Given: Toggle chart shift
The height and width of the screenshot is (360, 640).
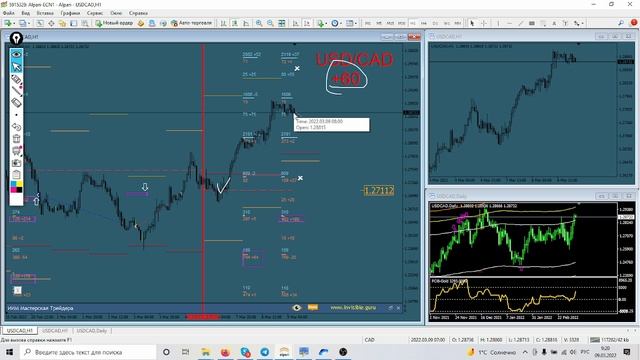Looking at the screenshot, I should (307, 23).
